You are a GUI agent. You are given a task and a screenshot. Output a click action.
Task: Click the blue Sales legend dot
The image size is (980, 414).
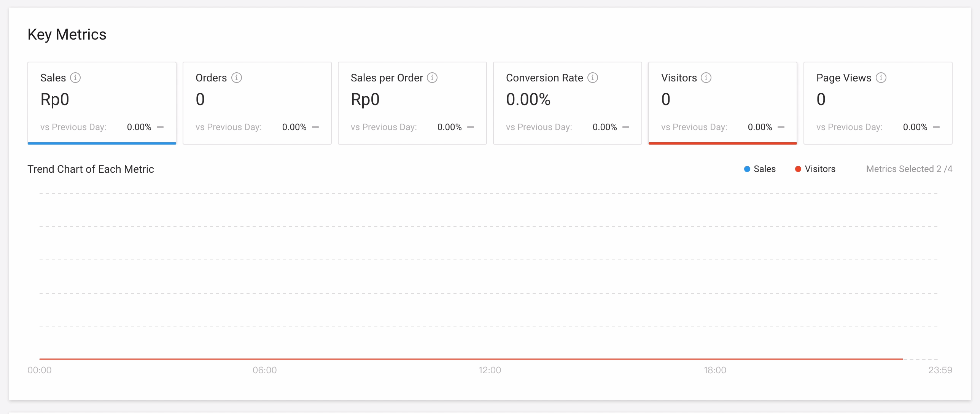pyautogui.click(x=747, y=169)
